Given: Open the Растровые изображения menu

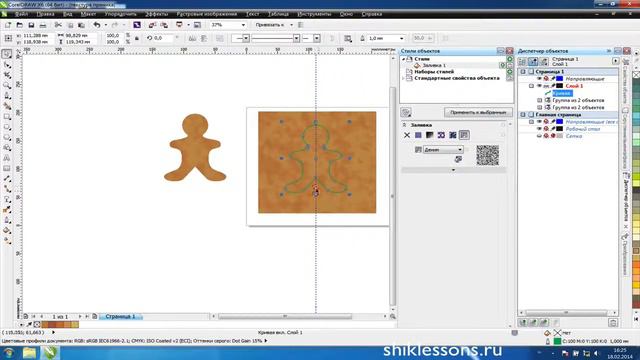Looking at the screenshot, I should 207,14.
